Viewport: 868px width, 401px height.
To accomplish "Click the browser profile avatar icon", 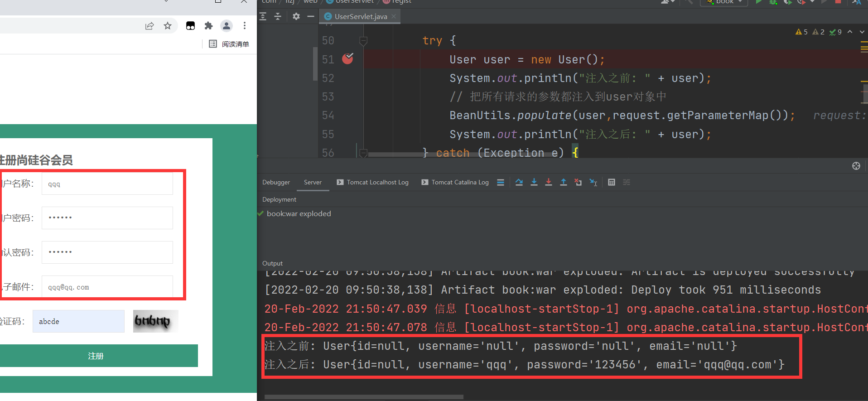I will pyautogui.click(x=227, y=26).
